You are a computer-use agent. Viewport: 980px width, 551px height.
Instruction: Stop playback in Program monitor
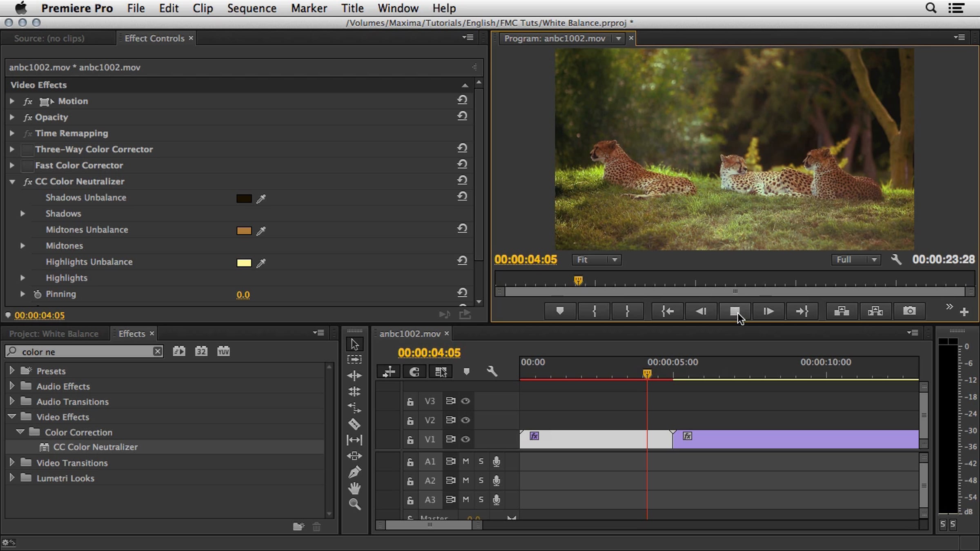[735, 311]
